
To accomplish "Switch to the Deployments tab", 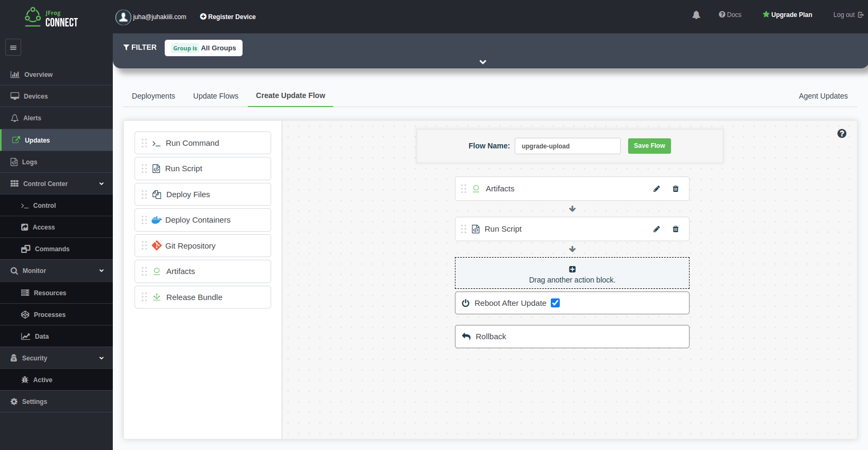I will (x=154, y=96).
